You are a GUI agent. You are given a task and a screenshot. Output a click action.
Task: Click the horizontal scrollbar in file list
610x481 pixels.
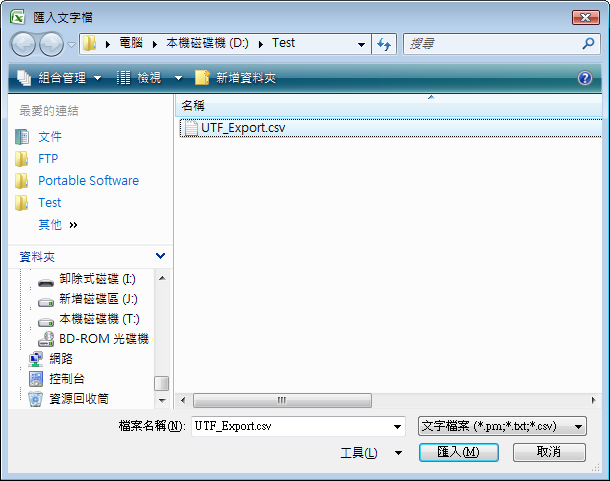point(282,400)
